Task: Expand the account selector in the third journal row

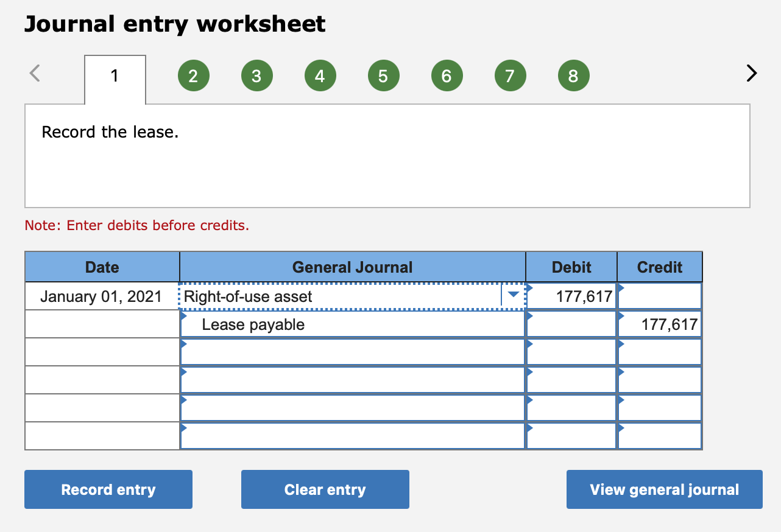Action: (x=352, y=352)
